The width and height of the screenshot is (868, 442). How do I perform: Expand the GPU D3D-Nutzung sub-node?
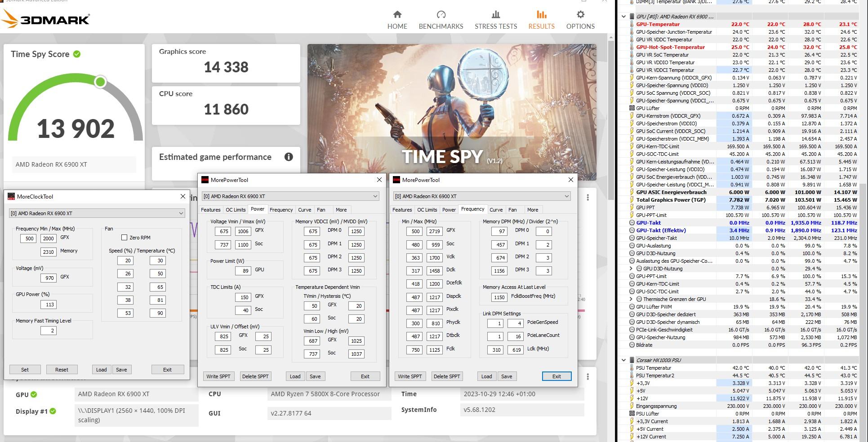(632, 269)
